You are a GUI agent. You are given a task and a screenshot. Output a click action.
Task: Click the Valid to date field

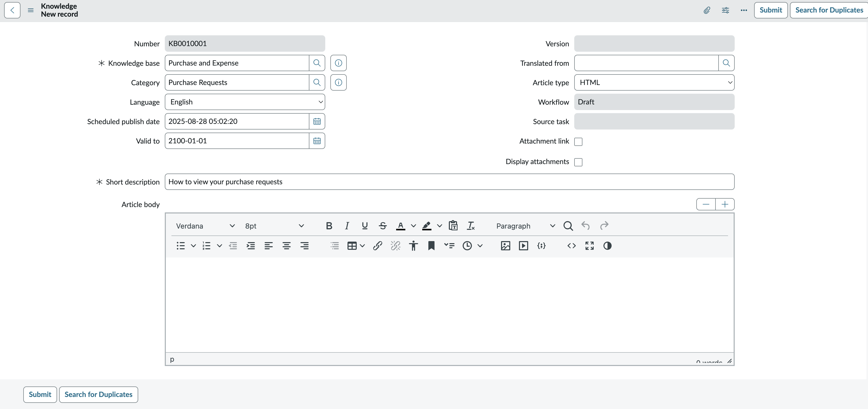click(x=237, y=141)
